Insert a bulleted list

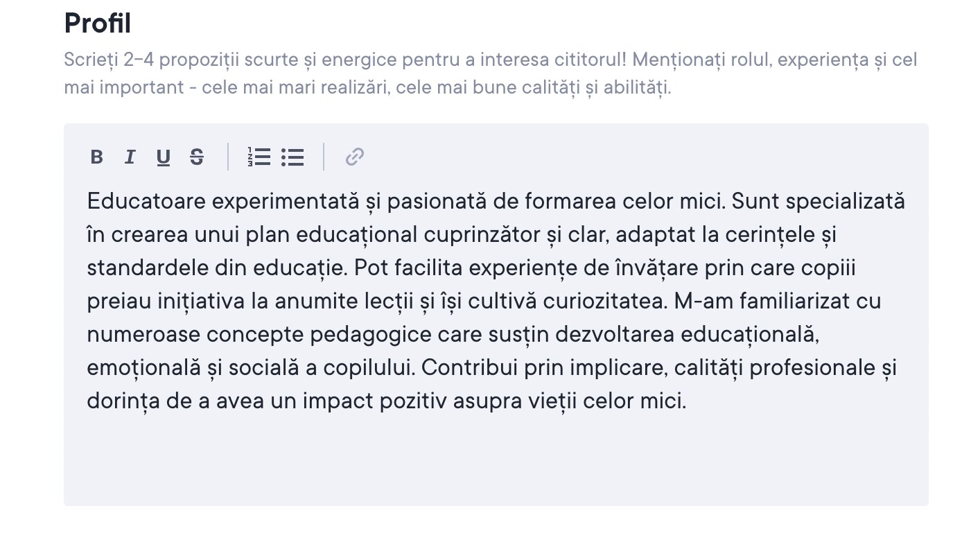[x=292, y=157]
